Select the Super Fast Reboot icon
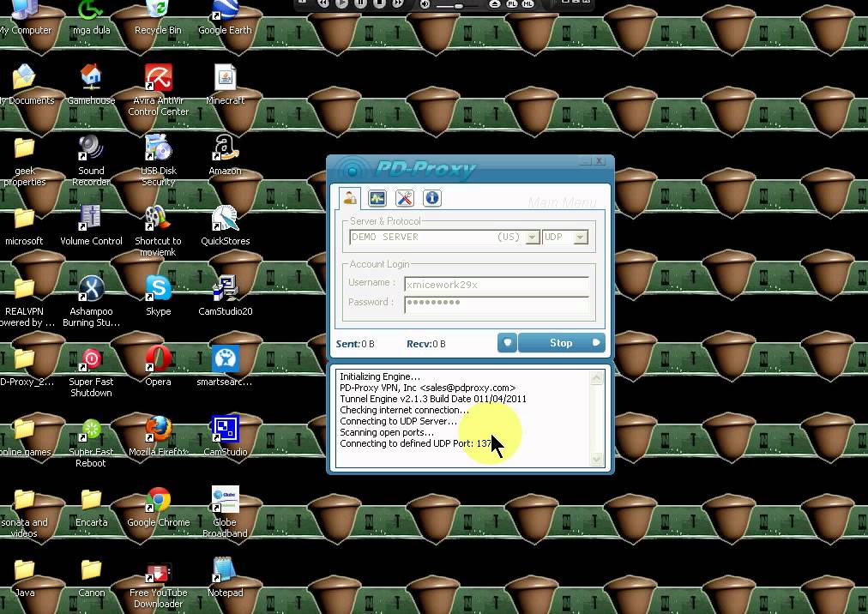This screenshot has width=868, height=614. pyautogui.click(x=91, y=442)
